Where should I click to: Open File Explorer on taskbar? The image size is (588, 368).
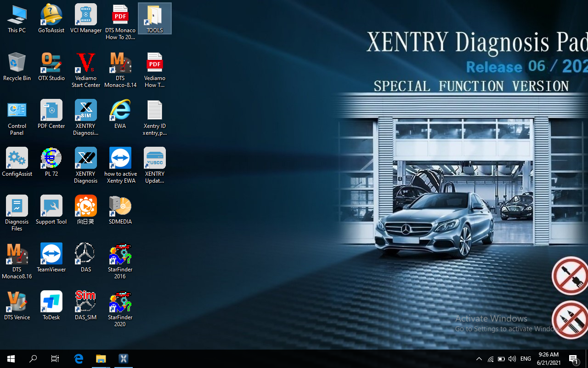click(x=101, y=359)
